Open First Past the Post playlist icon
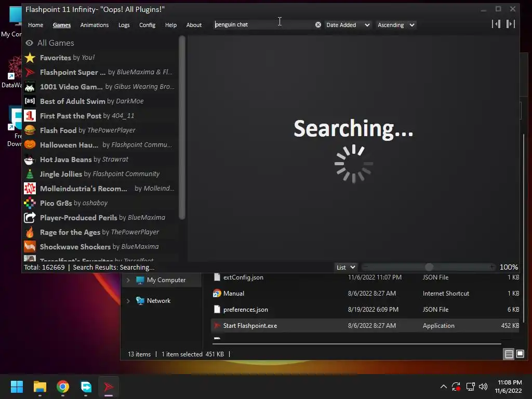 30,116
